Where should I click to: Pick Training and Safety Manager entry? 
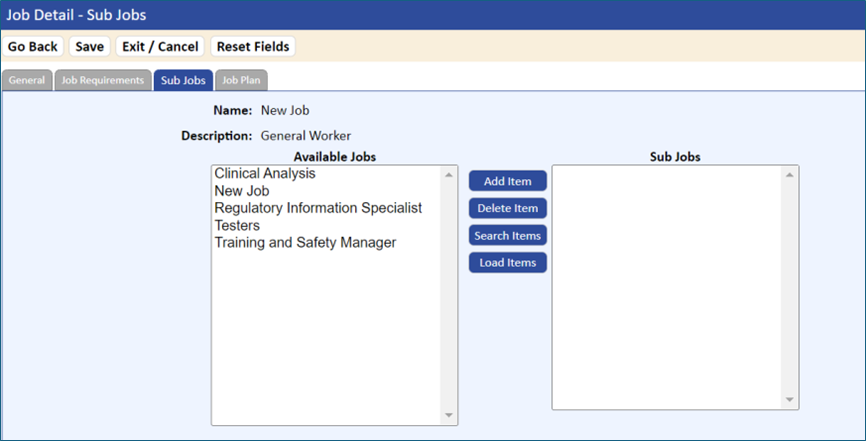[x=305, y=243]
